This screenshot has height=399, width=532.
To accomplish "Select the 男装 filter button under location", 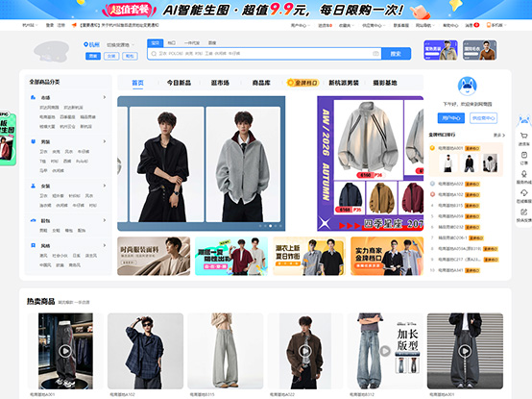I will (93, 56).
